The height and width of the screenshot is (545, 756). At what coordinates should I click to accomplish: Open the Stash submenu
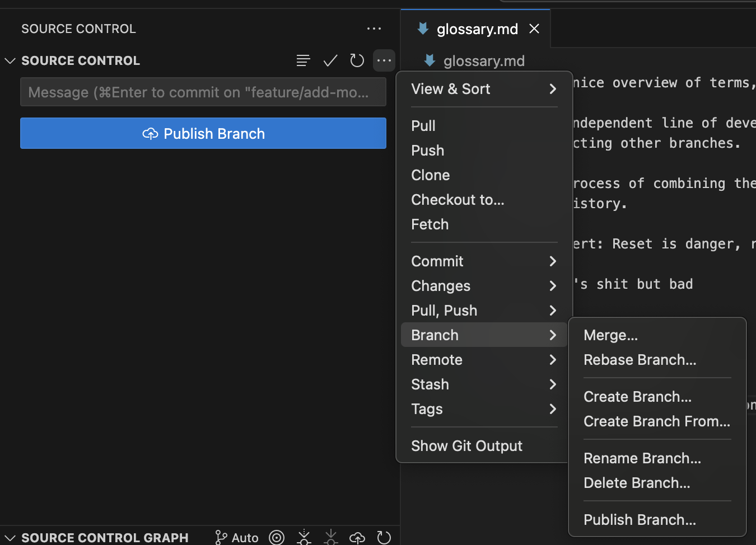484,384
